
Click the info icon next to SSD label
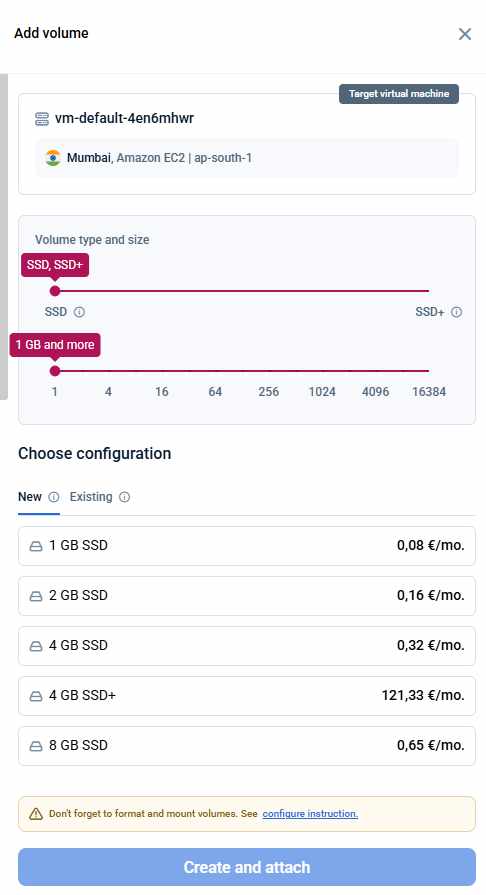pyautogui.click(x=79, y=312)
